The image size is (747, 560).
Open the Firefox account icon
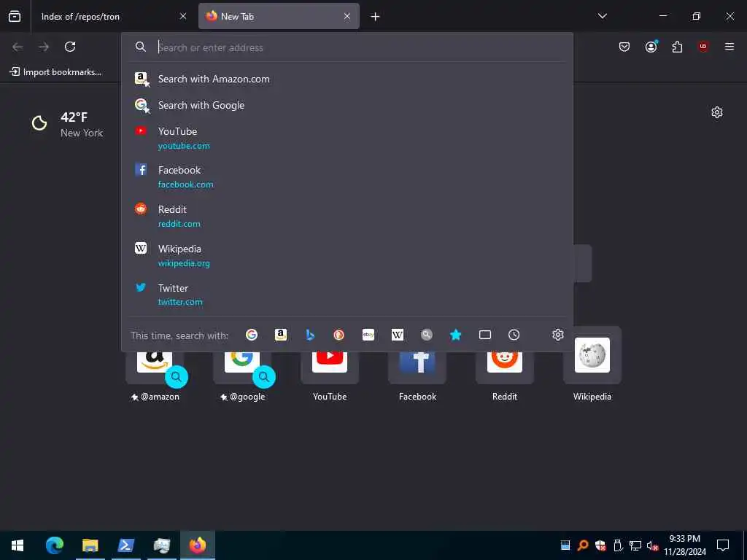pos(651,47)
